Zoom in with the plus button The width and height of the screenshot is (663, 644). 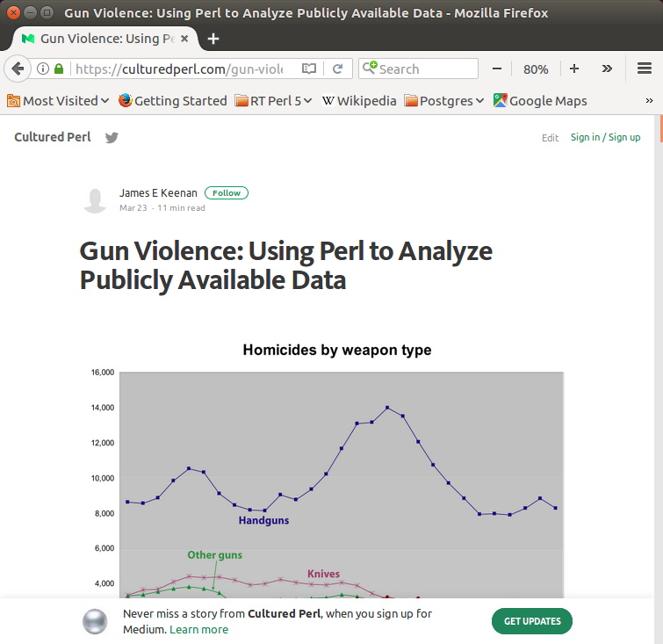(x=574, y=69)
